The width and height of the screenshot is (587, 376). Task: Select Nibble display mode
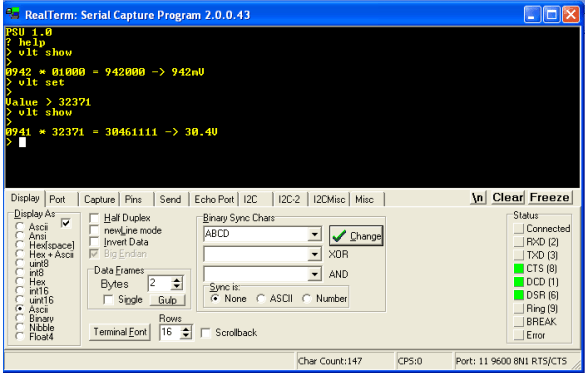click(19, 328)
